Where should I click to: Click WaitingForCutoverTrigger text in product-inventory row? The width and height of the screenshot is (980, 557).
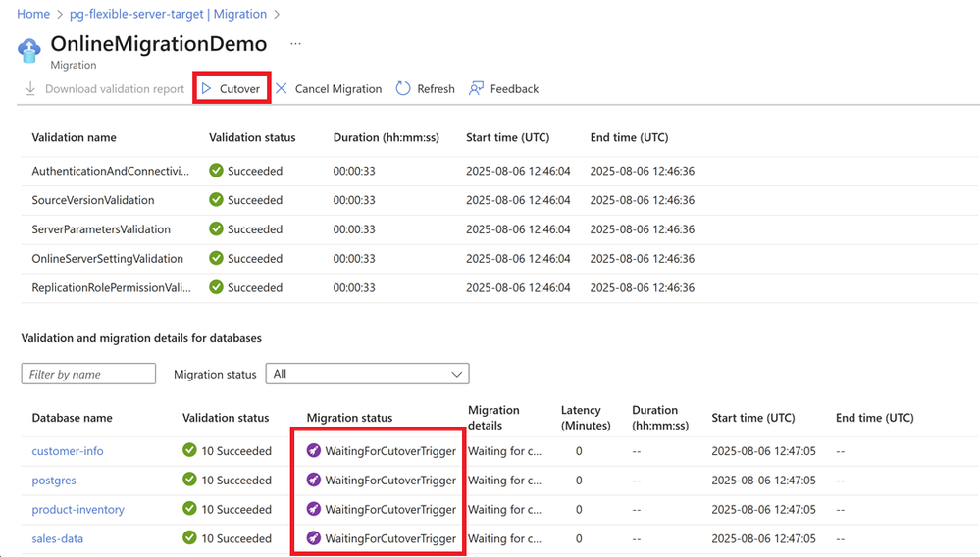[x=390, y=510]
